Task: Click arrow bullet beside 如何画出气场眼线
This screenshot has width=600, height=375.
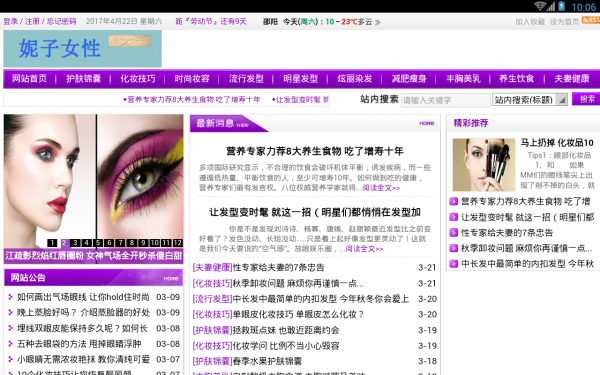Action: pyautogui.click(x=10, y=297)
